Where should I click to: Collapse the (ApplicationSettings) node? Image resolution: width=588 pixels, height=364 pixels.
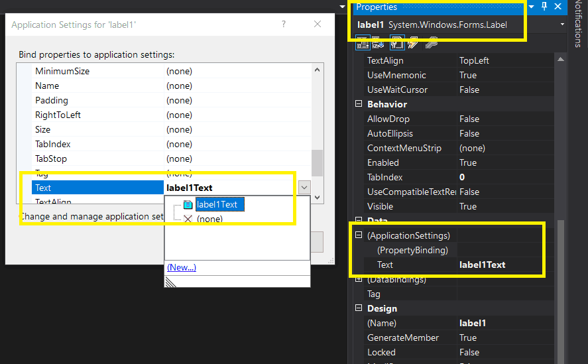point(359,235)
